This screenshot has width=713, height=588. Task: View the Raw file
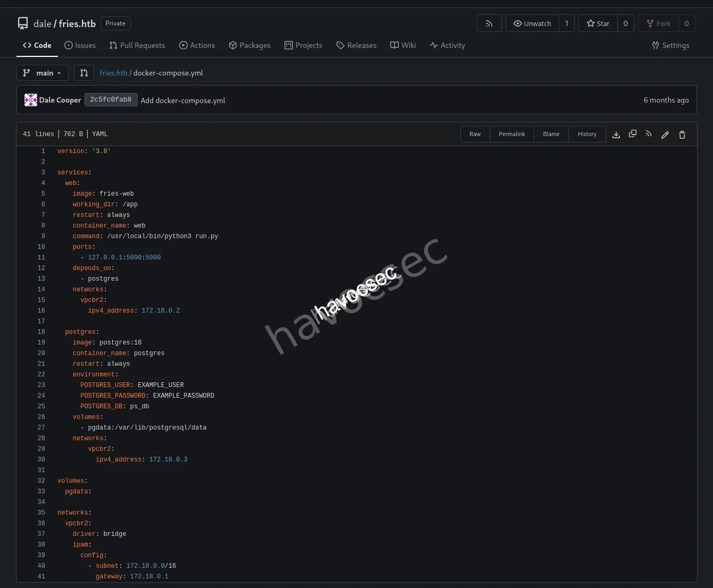pos(474,134)
